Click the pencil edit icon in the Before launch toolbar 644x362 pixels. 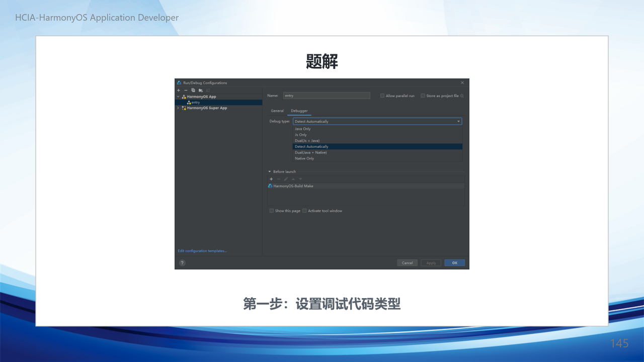286,179
